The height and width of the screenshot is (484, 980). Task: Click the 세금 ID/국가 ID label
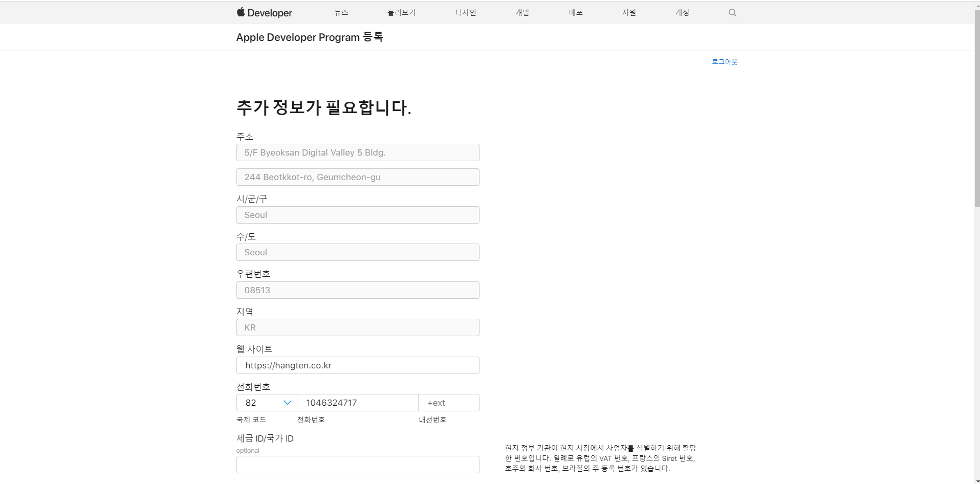coord(265,438)
